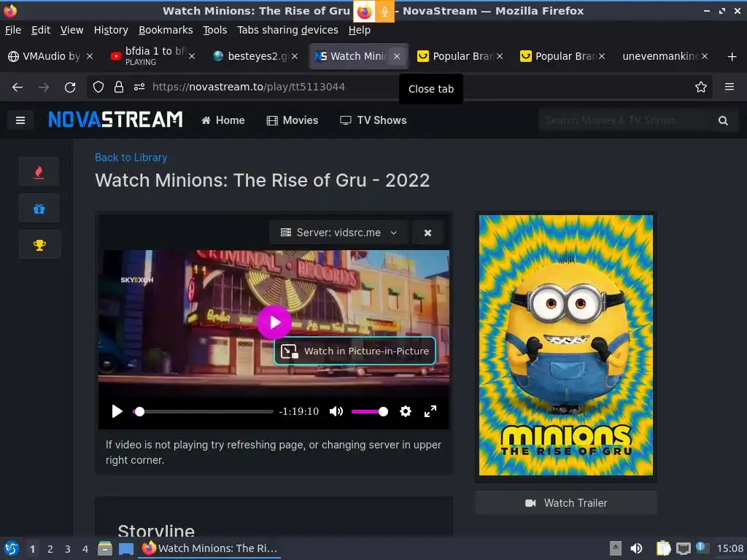Screen dimensions: 747x560
Task: Open the Tabs sharing devices menu
Action: tap(287, 30)
